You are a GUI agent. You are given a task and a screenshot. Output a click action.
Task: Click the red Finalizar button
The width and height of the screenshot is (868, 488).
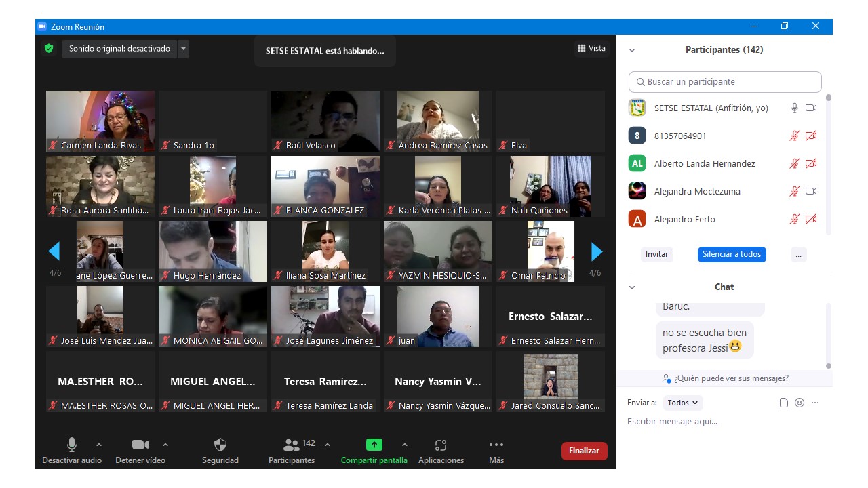[x=584, y=451]
